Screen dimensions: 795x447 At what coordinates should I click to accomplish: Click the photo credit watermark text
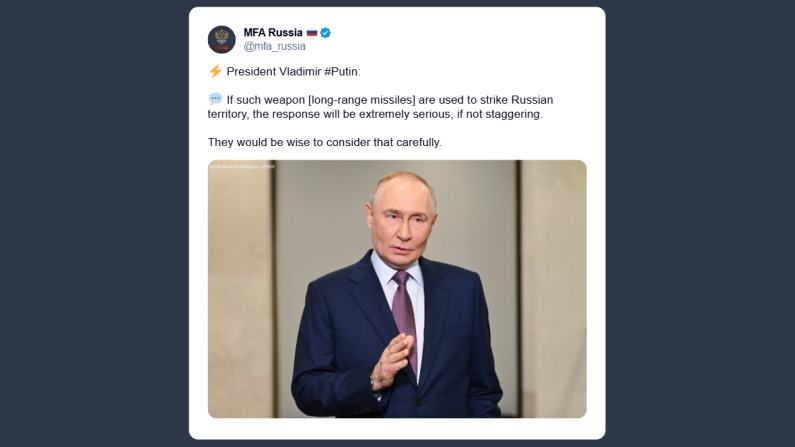241,166
